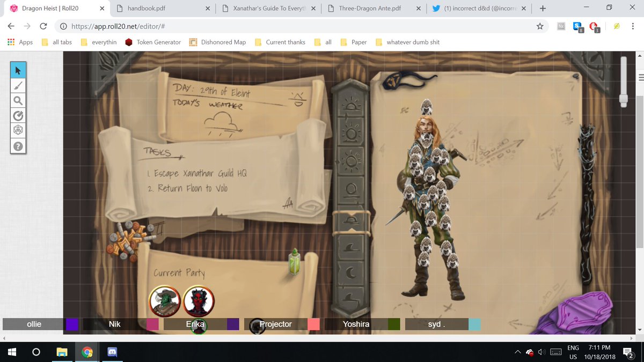Image resolution: width=644 pixels, height=362 pixels.
Task: Click Nik's magenta color swatch
Action: coord(152,324)
